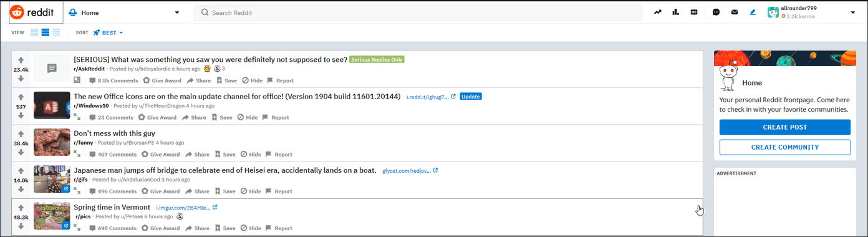Image resolution: width=868 pixels, height=237 pixels.
Task: Open the Original Content OC icon
Action: pos(694,12)
